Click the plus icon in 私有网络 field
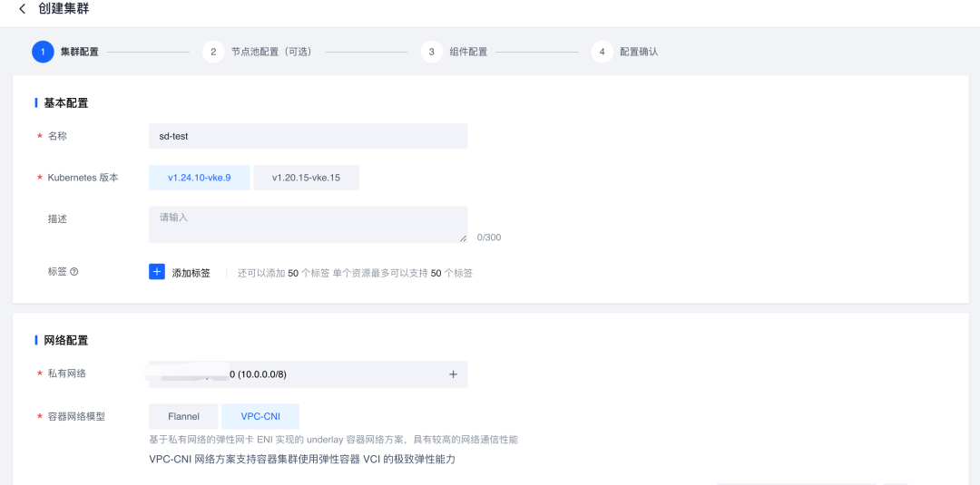This screenshot has width=980, height=485. pos(453,374)
